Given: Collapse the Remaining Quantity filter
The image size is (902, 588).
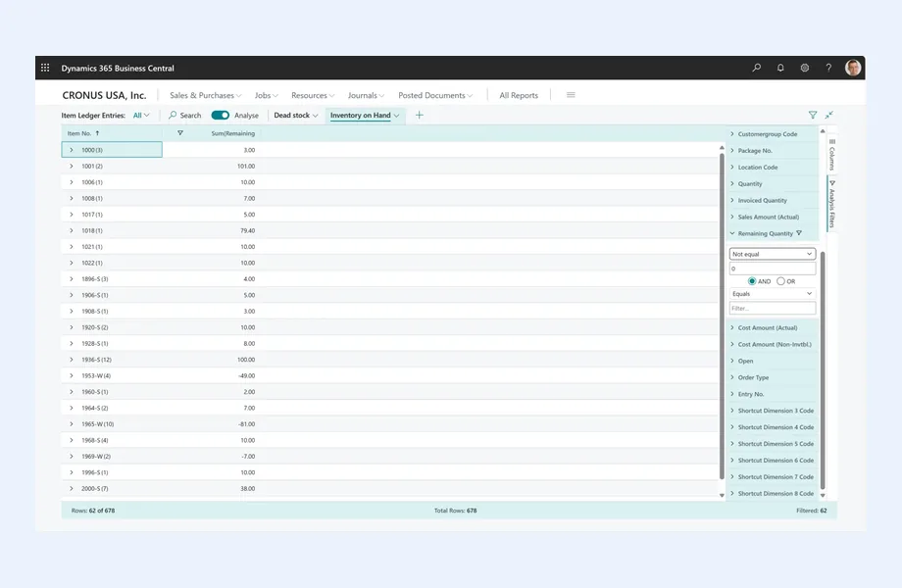Looking at the screenshot, I should coord(732,233).
